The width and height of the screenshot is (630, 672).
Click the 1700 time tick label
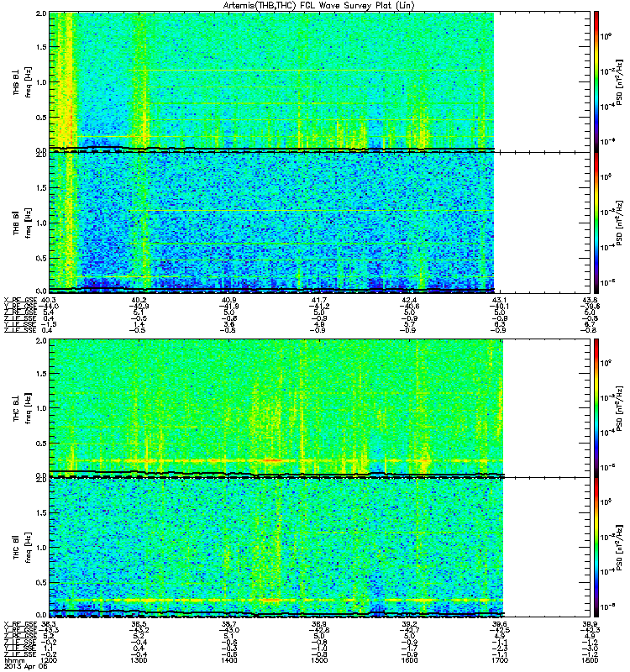coord(500,660)
